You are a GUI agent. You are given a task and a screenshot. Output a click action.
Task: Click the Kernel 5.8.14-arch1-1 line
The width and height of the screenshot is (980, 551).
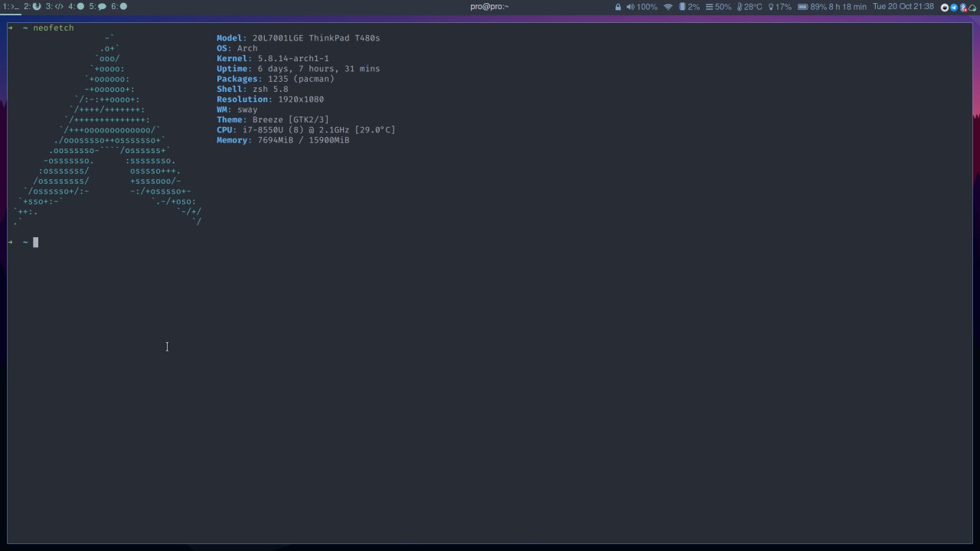point(273,59)
